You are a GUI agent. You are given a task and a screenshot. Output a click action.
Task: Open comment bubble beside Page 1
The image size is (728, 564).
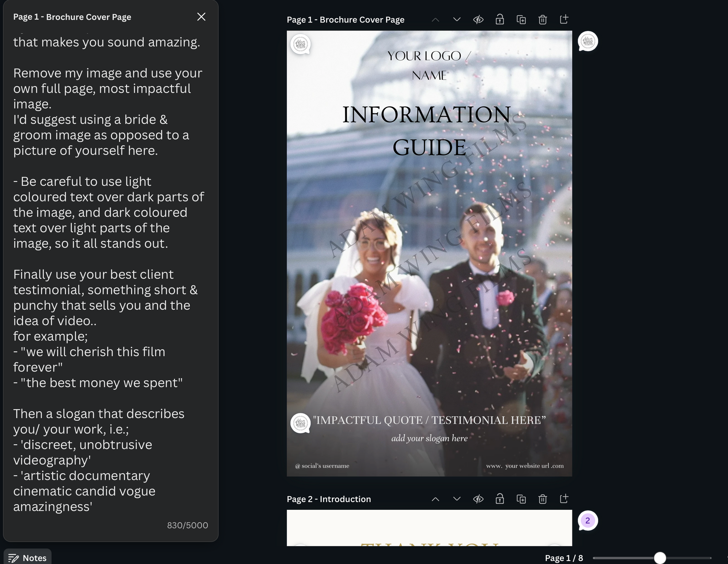point(588,41)
